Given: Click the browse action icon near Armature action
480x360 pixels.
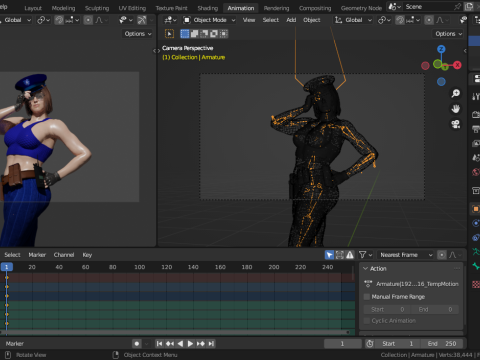Looking at the screenshot, I should tap(368, 284).
